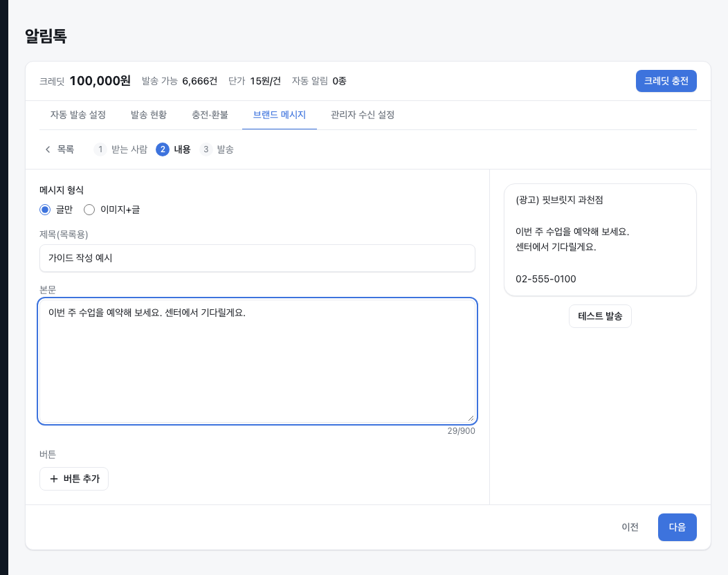Click the plus icon in 버튼 추가
728x575 pixels.
tap(54, 478)
